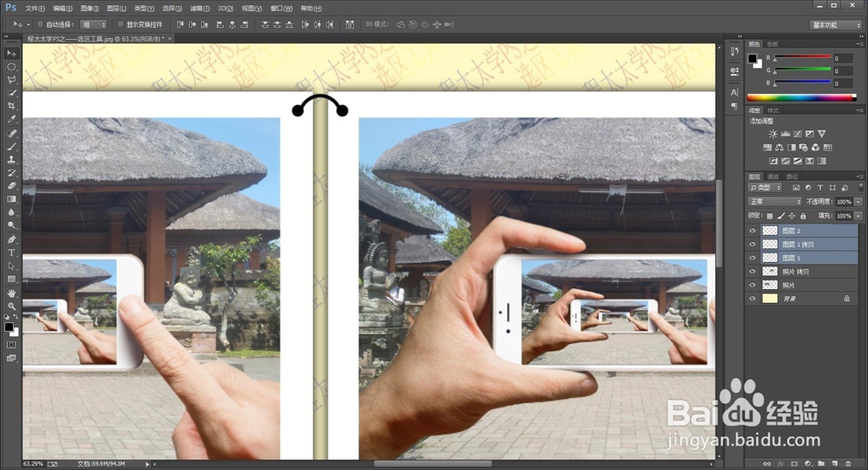Select the Gradient tool
The height and width of the screenshot is (470, 868).
pyautogui.click(x=11, y=199)
